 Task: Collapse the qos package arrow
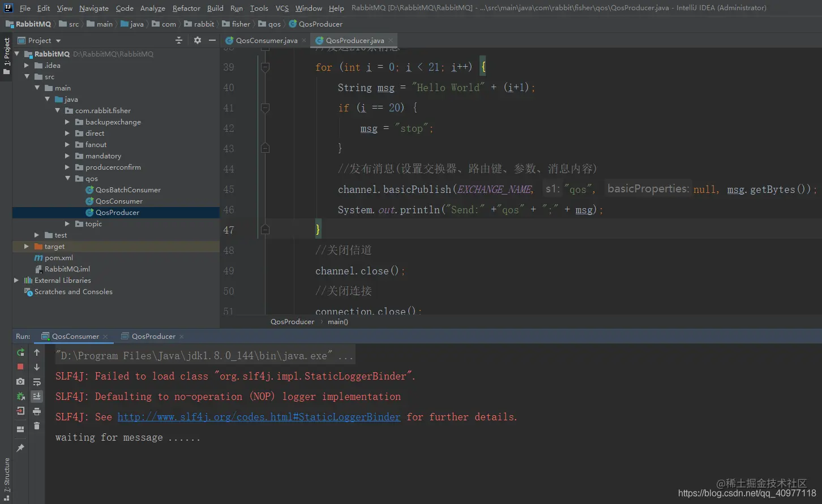(x=67, y=178)
